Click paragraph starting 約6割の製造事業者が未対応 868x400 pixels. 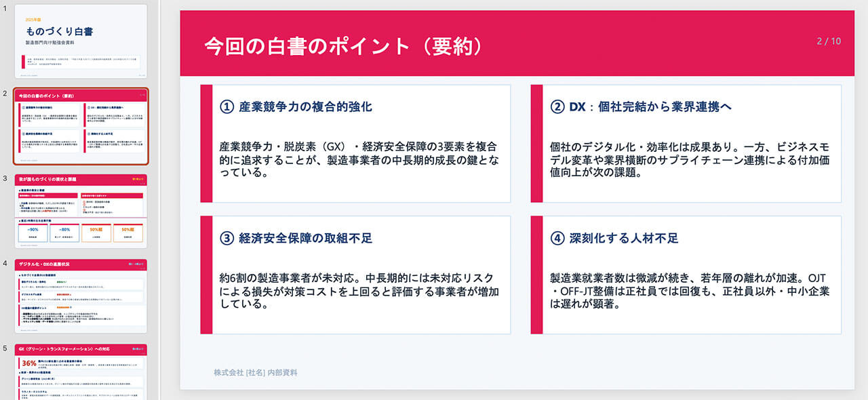(x=359, y=291)
